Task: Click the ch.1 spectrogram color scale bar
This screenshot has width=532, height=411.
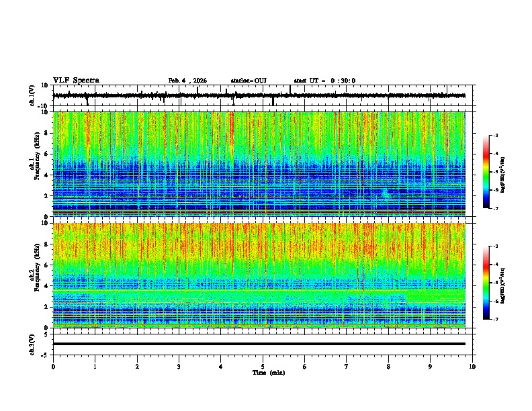Action: (x=486, y=172)
